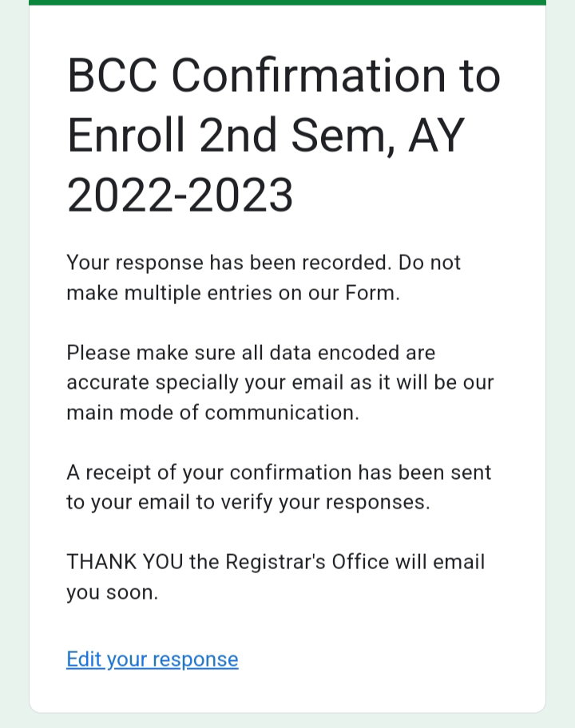Image resolution: width=575 pixels, height=728 pixels.
Task: Click the green bar atop the form card
Action: (287, 2)
